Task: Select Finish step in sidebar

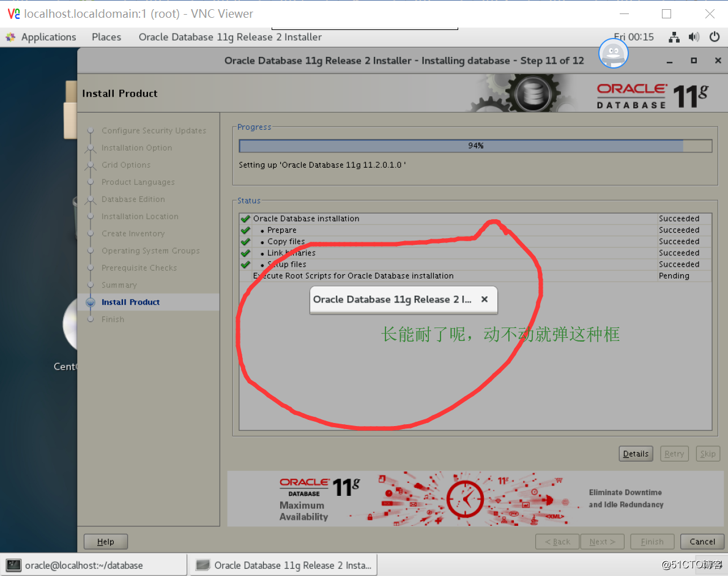Action: click(x=113, y=320)
